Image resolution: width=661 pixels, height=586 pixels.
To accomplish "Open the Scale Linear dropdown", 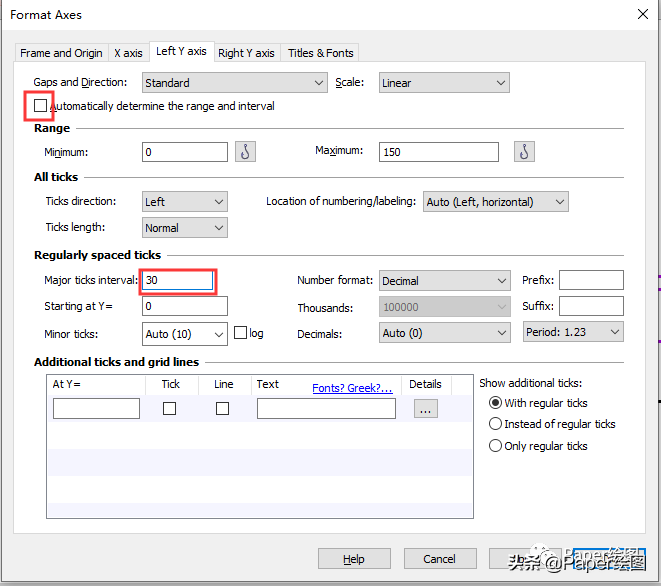I will (444, 83).
